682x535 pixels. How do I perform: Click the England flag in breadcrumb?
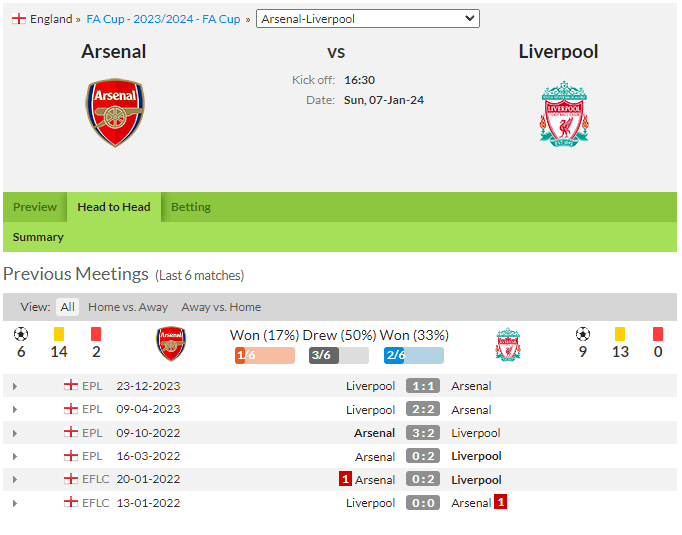tap(19, 19)
